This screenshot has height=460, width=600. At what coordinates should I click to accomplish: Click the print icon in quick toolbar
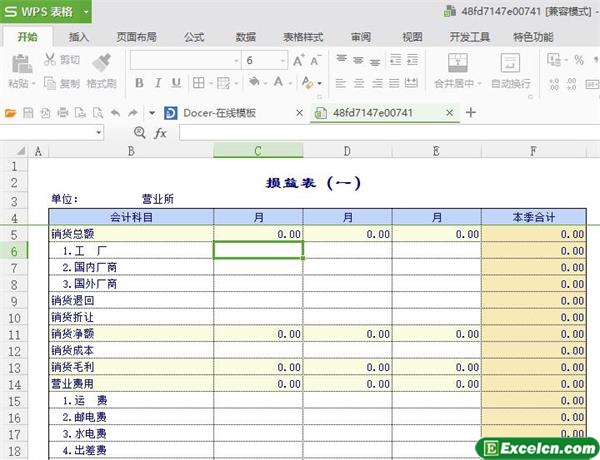point(63,113)
